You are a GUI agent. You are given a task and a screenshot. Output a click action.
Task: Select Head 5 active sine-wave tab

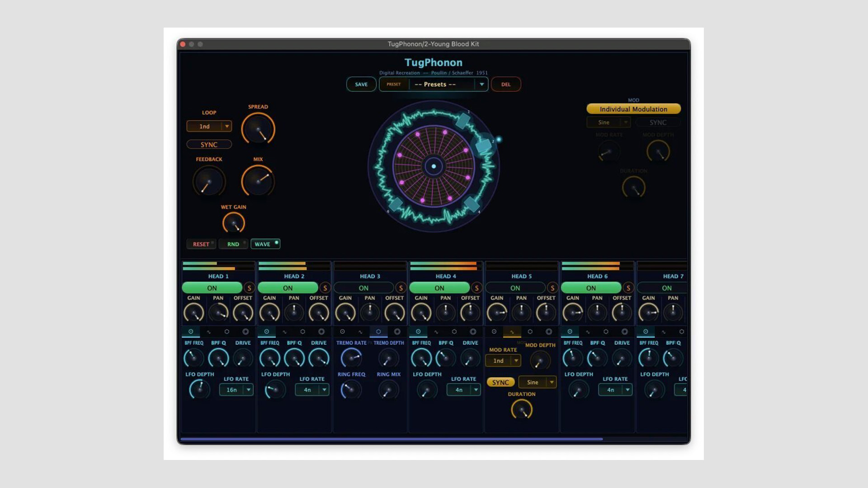(512, 332)
